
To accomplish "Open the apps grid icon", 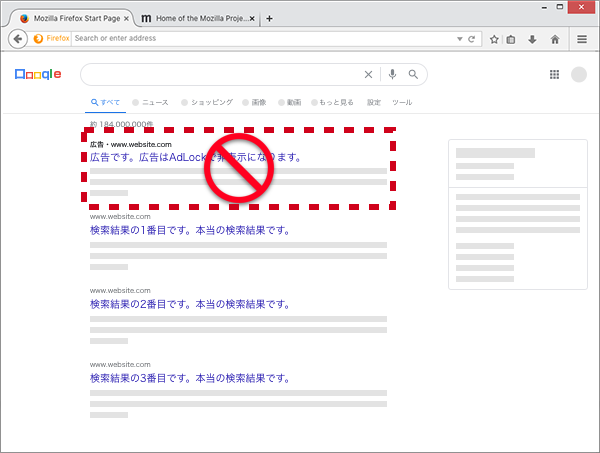I will pos(554,75).
